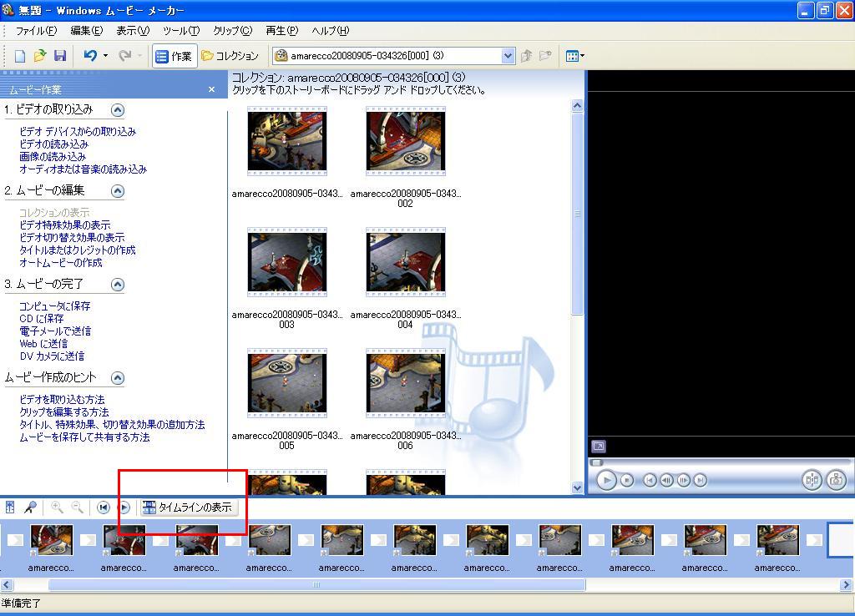Switch to timeline with タイムラインの表示 button

[x=189, y=507]
